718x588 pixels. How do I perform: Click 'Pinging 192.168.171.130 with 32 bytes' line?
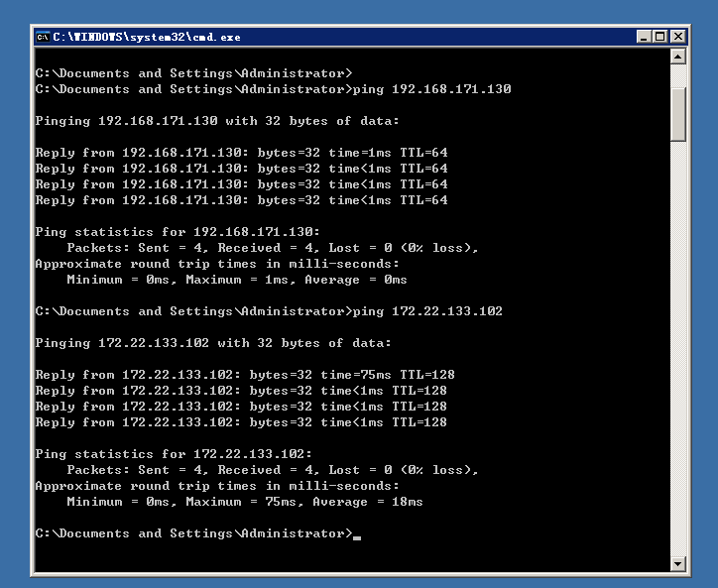coord(217,121)
